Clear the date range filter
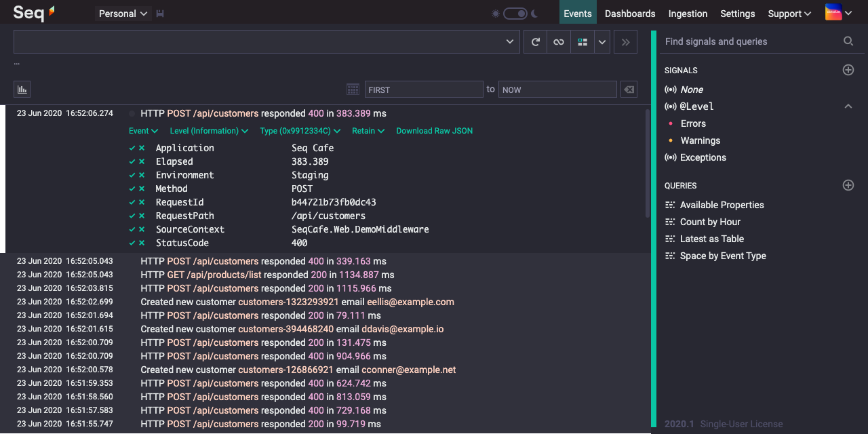868x434 pixels. point(629,90)
